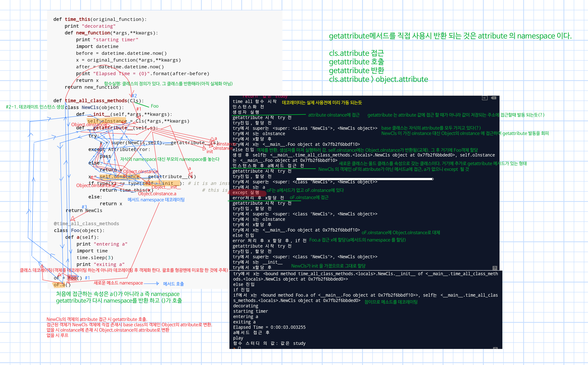This screenshot has height=365, width=588.
Task: Click the red 'NewCls의 객체의 attribute' note line
Action: [97, 319]
